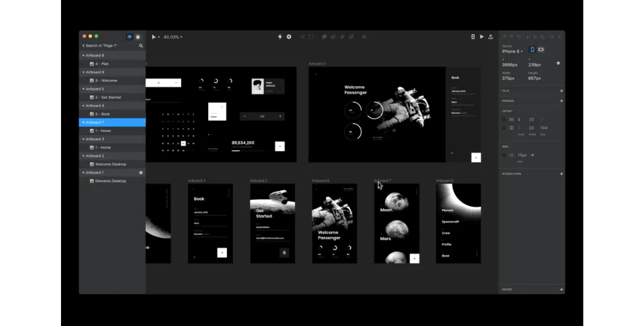Select the Welcome Desktop layer
Screen dimensions: 644x326
tap(112, 165)
